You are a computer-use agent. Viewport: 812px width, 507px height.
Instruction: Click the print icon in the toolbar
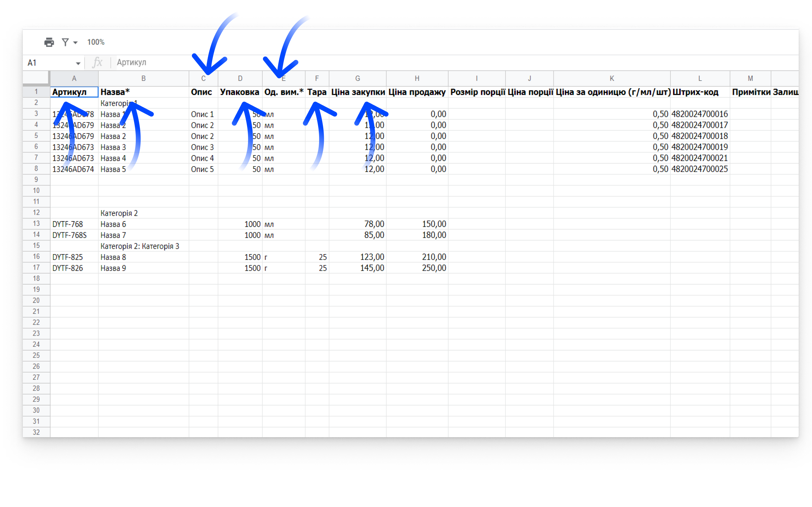(49, 42)
